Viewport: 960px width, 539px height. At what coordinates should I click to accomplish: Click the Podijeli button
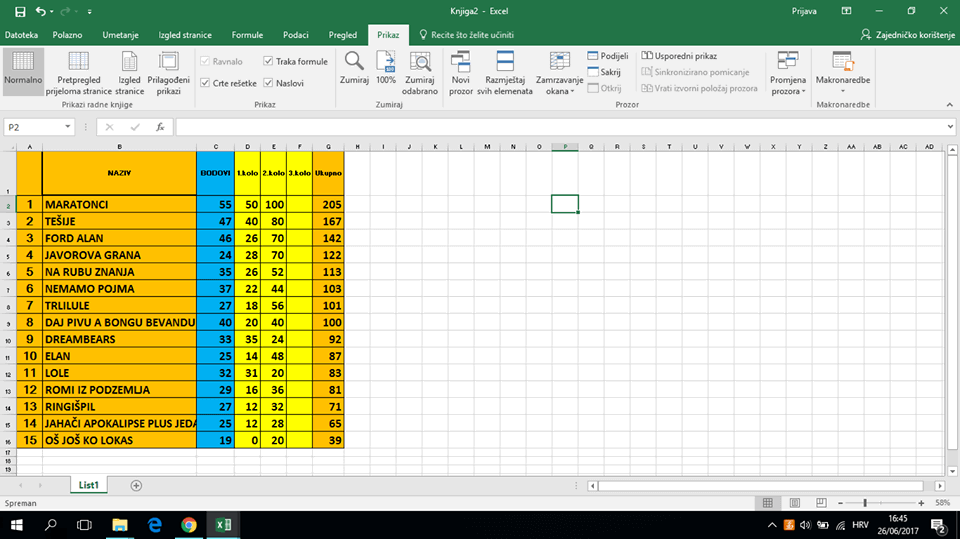(x=608, y=56)
